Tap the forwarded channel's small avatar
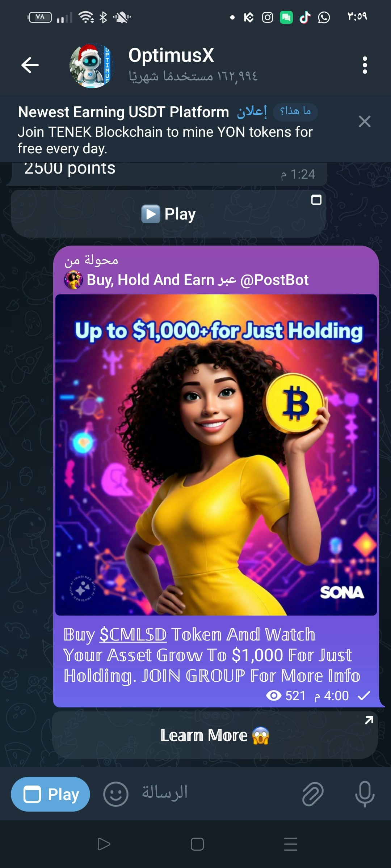This screenshot has width=391, height=868. point(73,280)
